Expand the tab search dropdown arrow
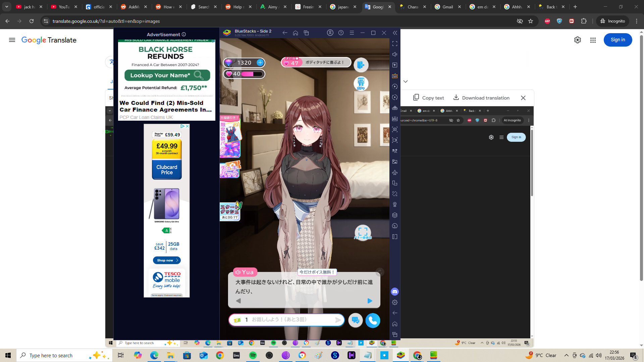The image size is (644, 362). pyautogui.click(x=7, y=7)
